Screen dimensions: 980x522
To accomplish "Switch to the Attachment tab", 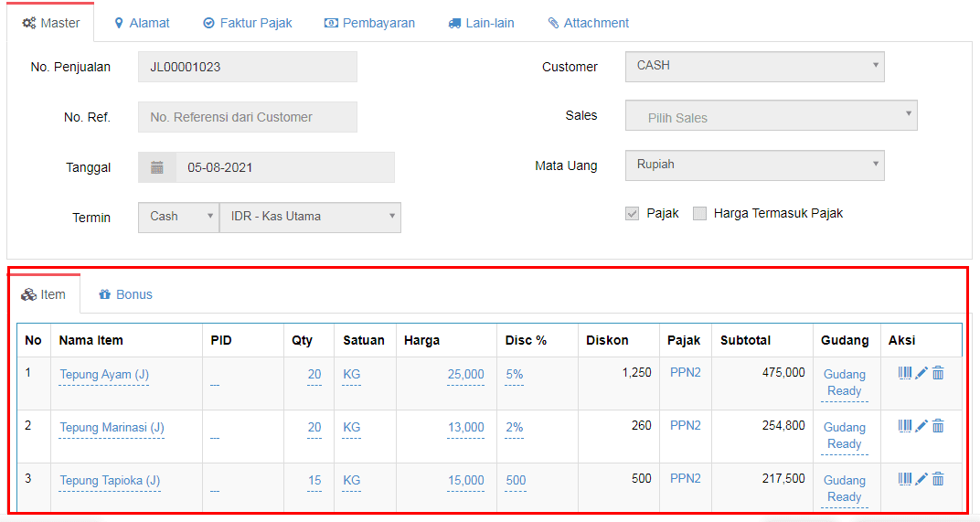I will [588, 23].
